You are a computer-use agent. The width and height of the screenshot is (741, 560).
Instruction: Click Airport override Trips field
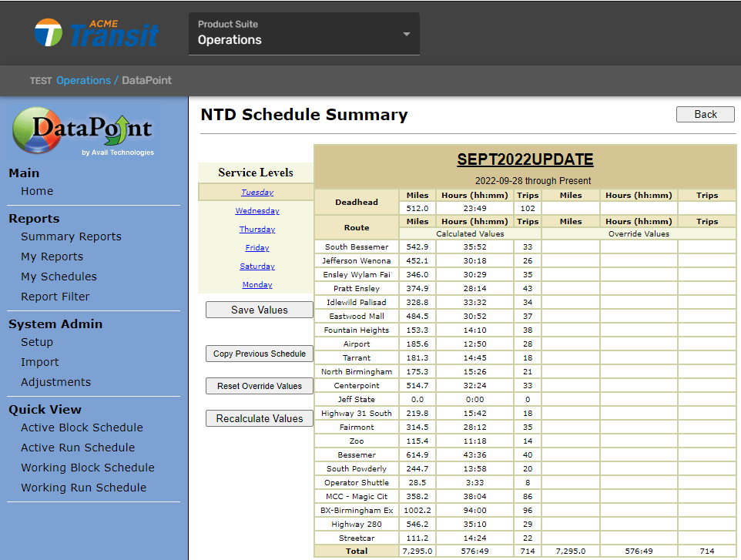(707, 344)
